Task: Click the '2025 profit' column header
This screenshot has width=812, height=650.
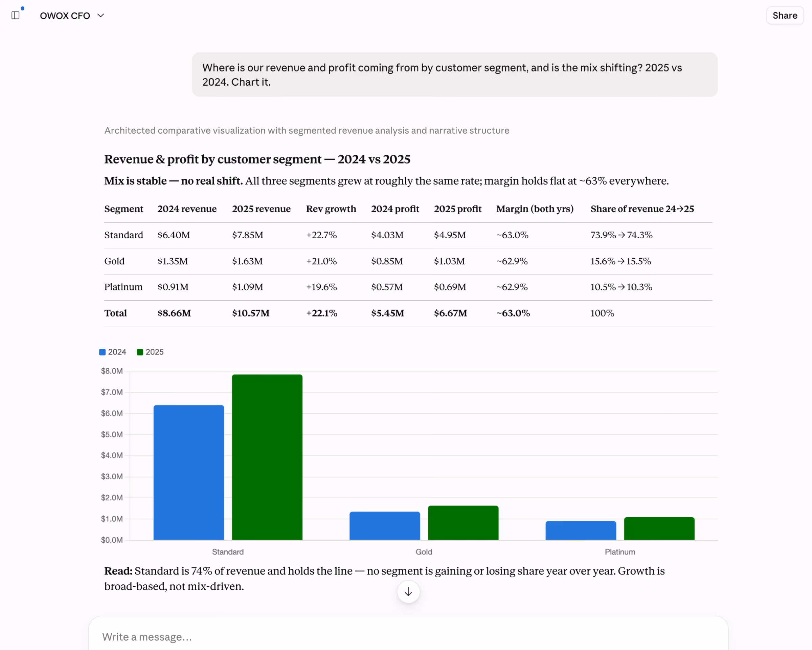Action: [x=458, y=209]
